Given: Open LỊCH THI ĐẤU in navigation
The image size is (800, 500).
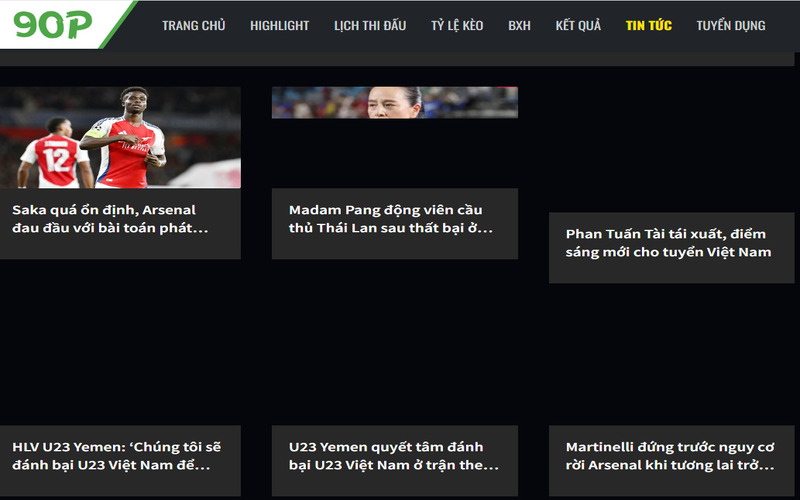Looking at the screenshot, I should coord(370,26).
